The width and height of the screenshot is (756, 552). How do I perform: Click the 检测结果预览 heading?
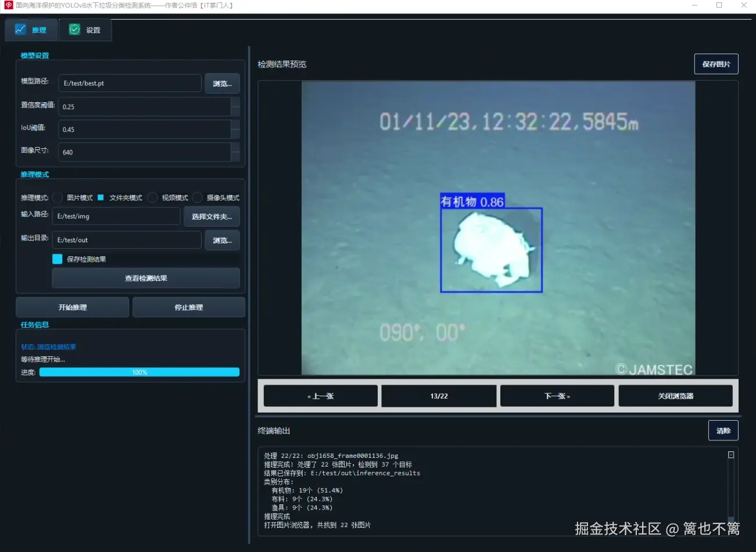282,64
